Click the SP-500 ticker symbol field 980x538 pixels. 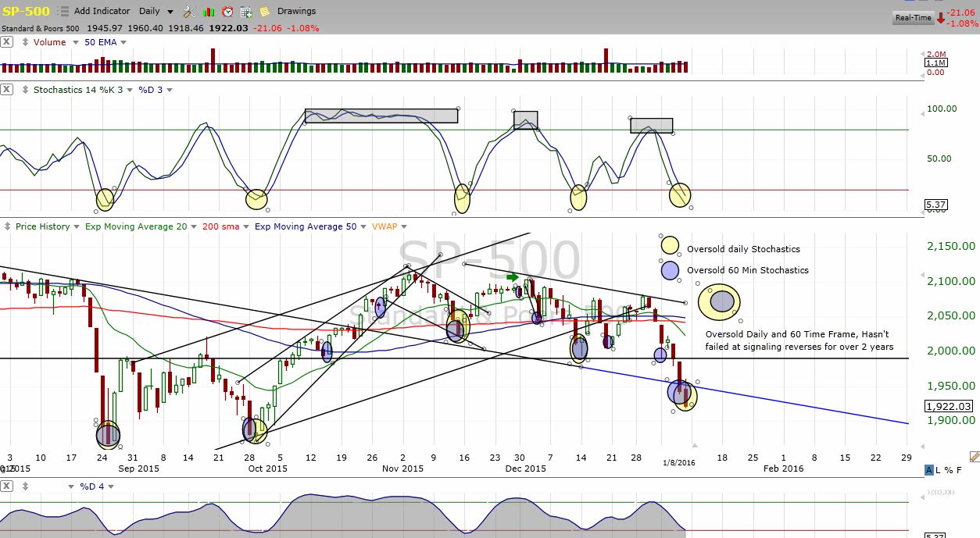[27, 12]
